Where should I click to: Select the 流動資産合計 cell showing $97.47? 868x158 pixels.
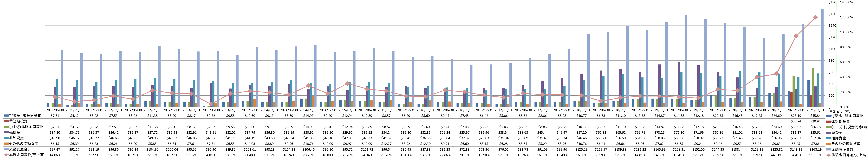tap(55, 149)
